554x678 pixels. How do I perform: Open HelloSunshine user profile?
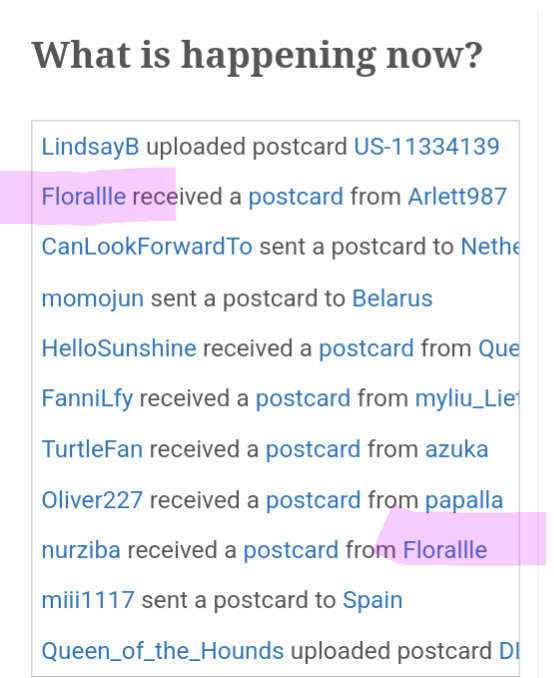(x=119, y=348)
